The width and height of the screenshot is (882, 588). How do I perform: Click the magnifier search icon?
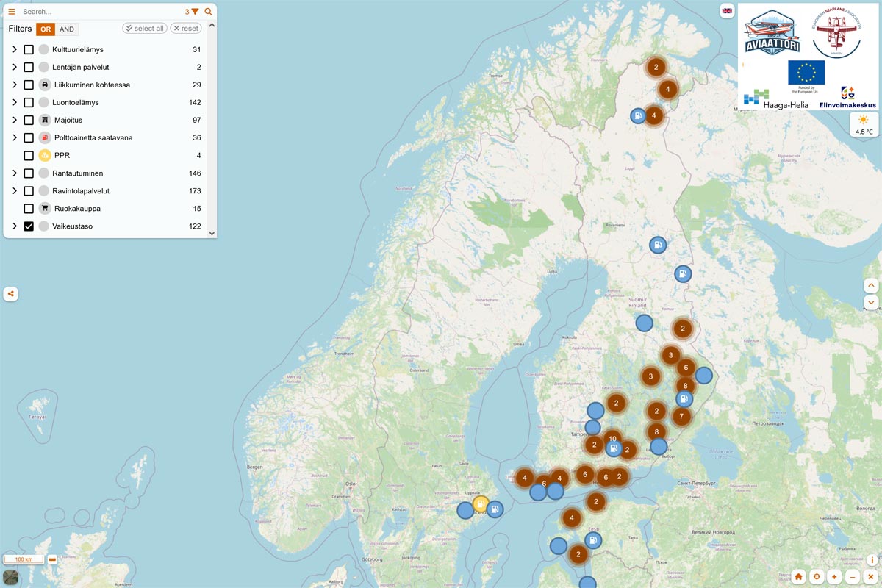(x=209, y=12)
